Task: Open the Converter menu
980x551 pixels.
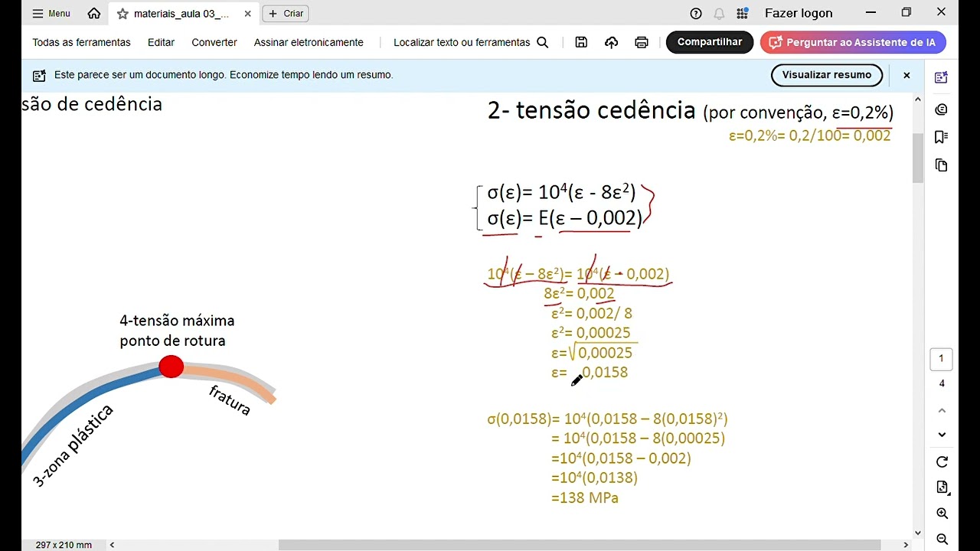Action: click(x=214, y=42)
